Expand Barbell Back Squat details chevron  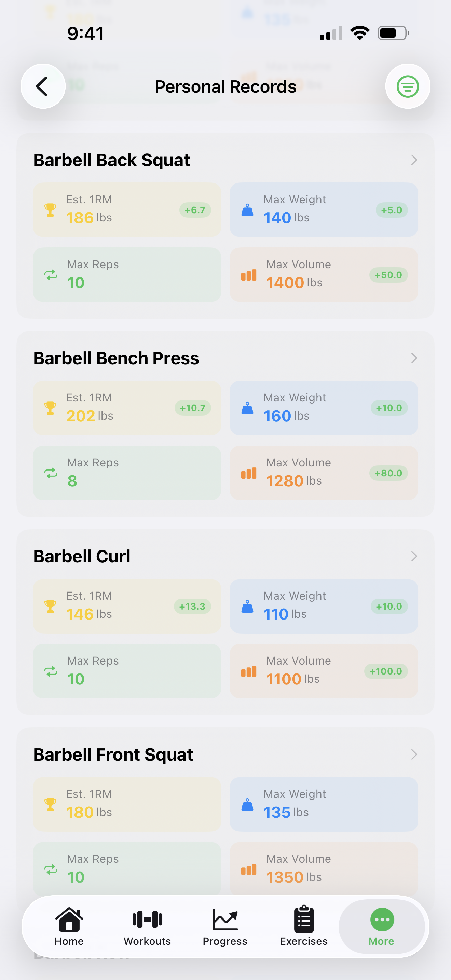point(414,160)
